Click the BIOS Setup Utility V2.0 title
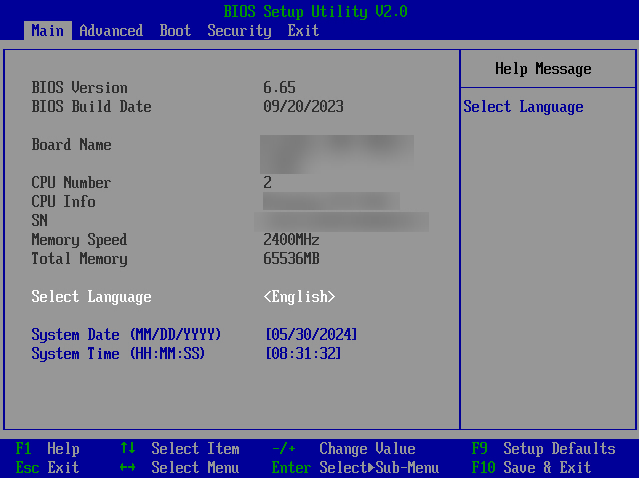639x478 pixels. tap(316, 11)
